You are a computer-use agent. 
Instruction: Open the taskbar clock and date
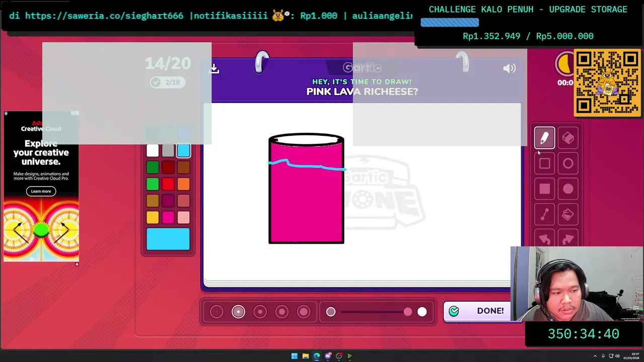[x=632, y=356]
